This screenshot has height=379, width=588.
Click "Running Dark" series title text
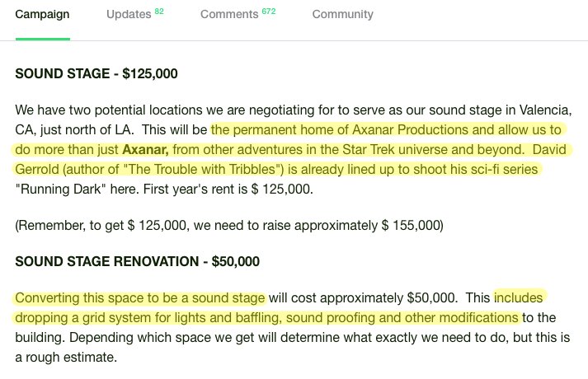(61, 189)
